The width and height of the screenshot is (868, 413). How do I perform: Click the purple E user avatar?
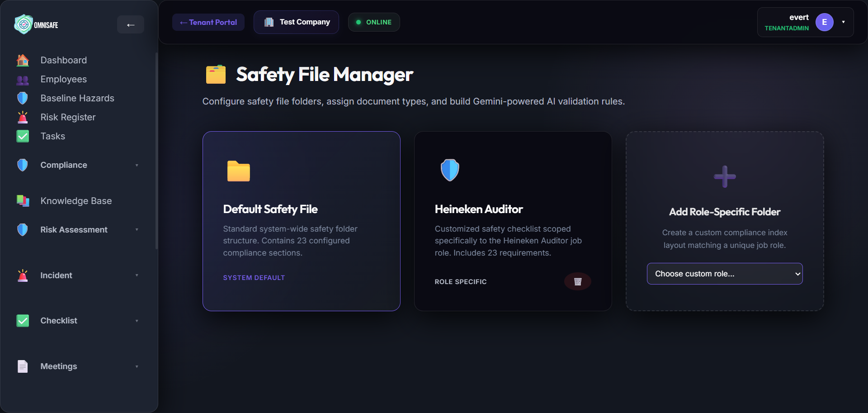pos(825,22)
